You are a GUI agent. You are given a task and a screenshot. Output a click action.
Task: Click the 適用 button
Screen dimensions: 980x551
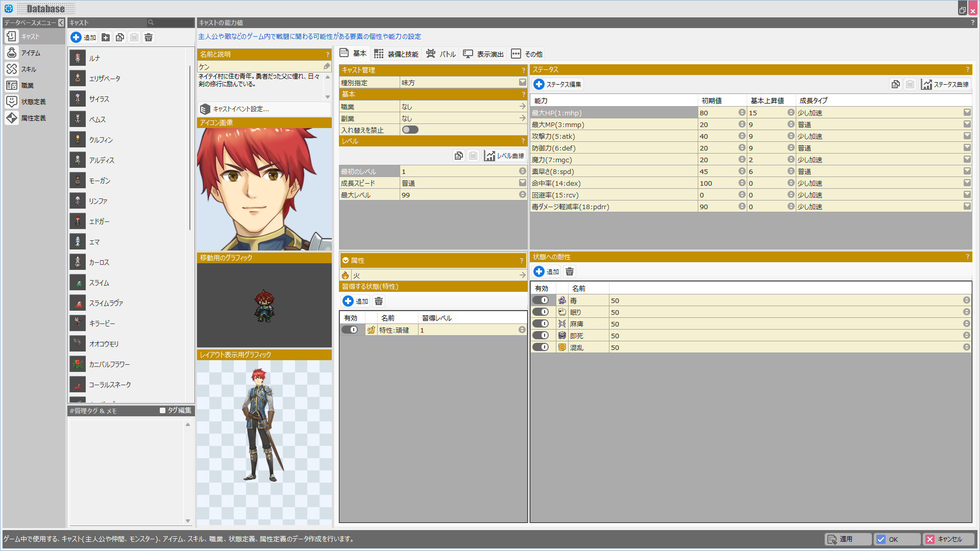pos(847,539)
